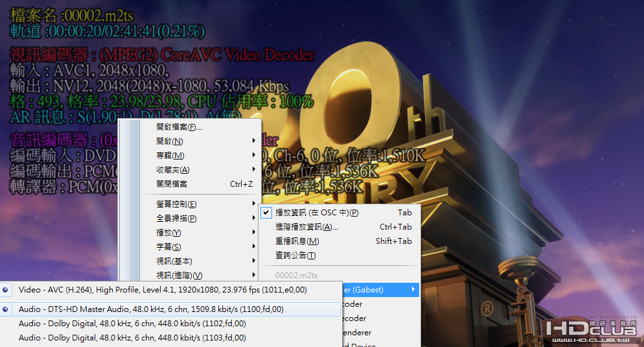The width and height of the screenshot is (644, 347).
Task: Select the Video AVC H.264 stream radio
Action: [x=5, y=290]
